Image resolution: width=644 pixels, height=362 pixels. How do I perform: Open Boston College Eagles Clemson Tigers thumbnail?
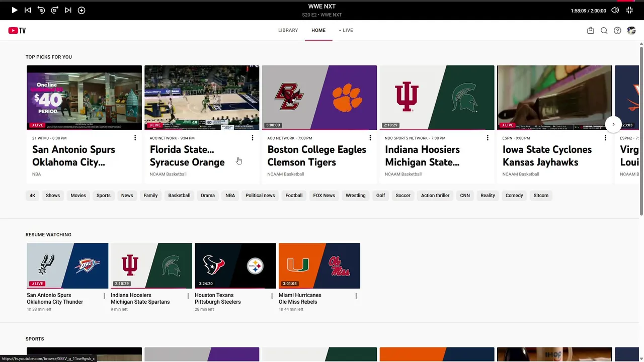click(x=319, y=98)
